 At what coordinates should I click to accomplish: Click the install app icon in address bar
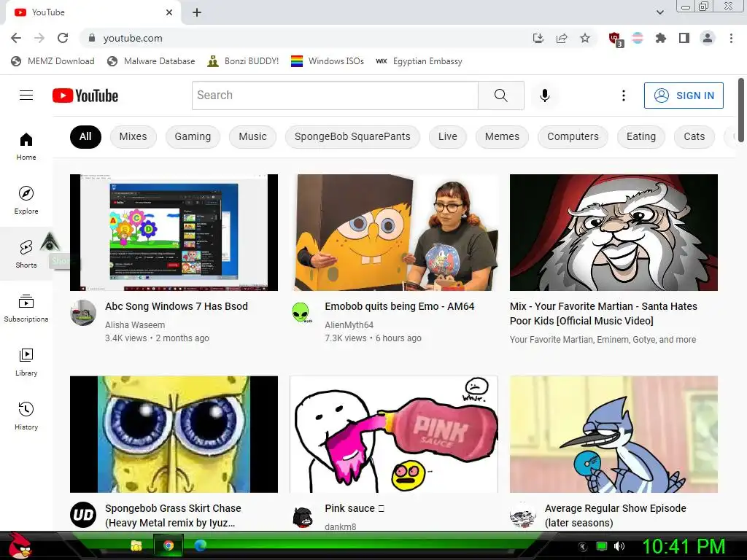(x=538, y=38)
